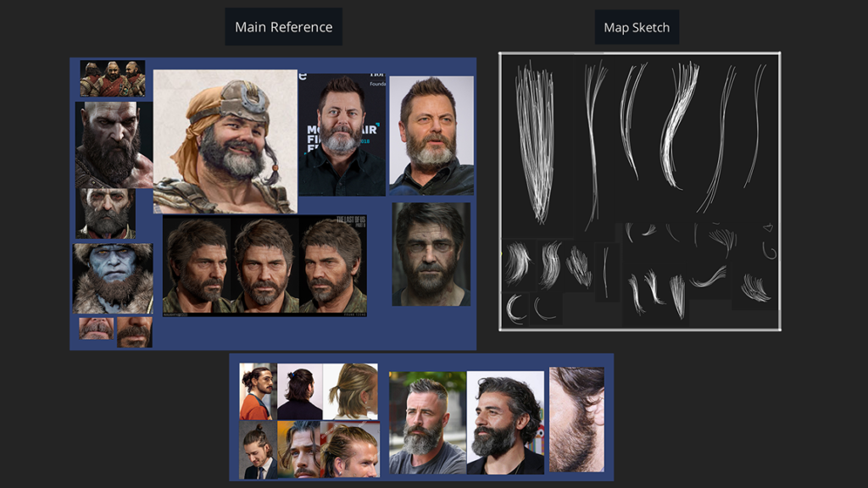Select The Last of Us Joel render
The width and height of the screenshot is (868, 488).
[x=429, y=252]
